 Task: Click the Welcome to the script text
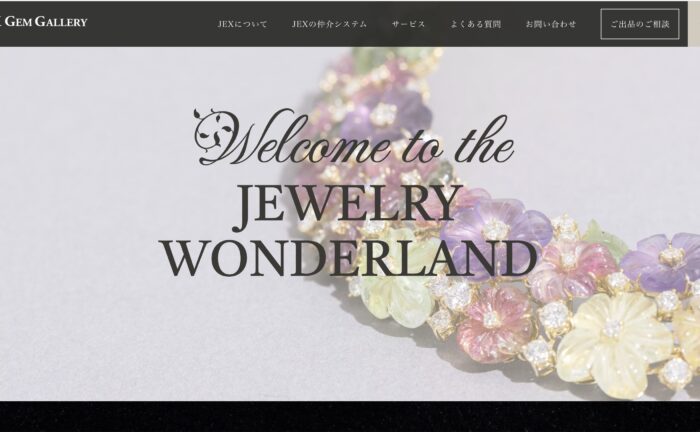click(x=354, y=138)
